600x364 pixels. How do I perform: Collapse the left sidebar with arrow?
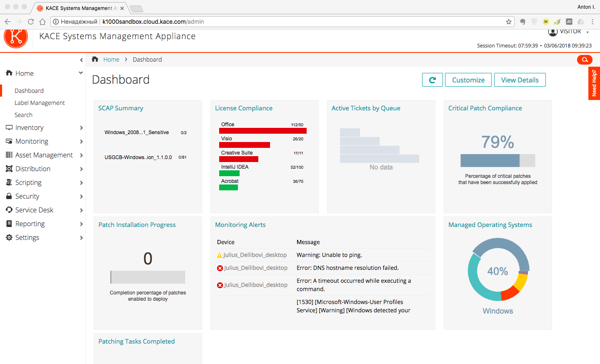point(81,60)
